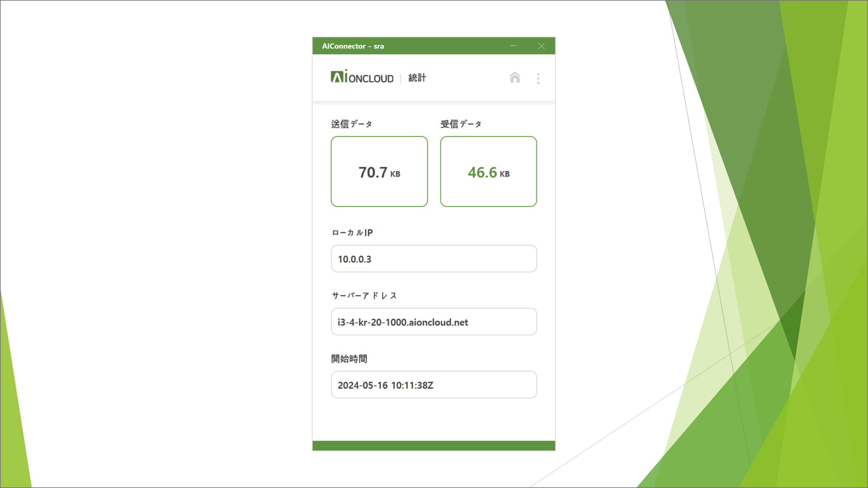Select the 送信データ label
Screen dimensions: 868x488
click(x=351, y=124)
